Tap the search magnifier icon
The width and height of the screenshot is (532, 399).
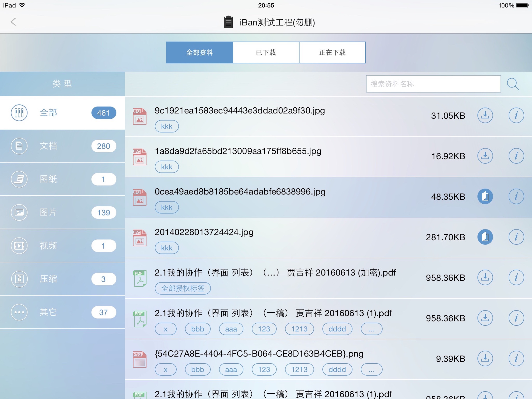click(x=513, y=84)
